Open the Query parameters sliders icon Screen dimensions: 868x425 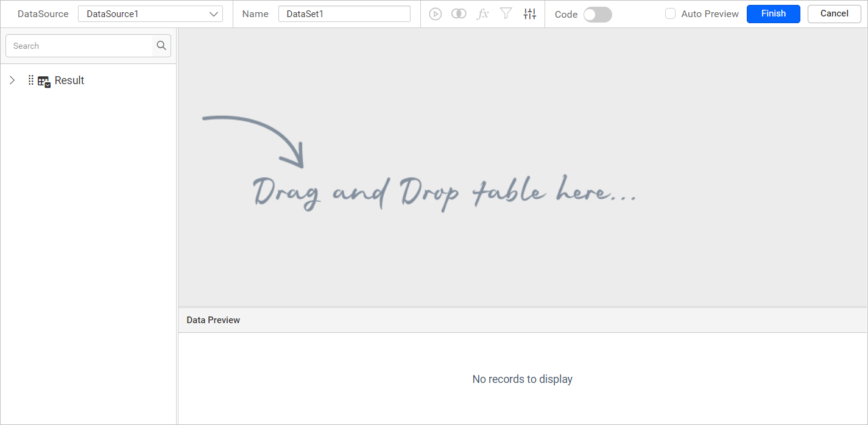(530, 14)
